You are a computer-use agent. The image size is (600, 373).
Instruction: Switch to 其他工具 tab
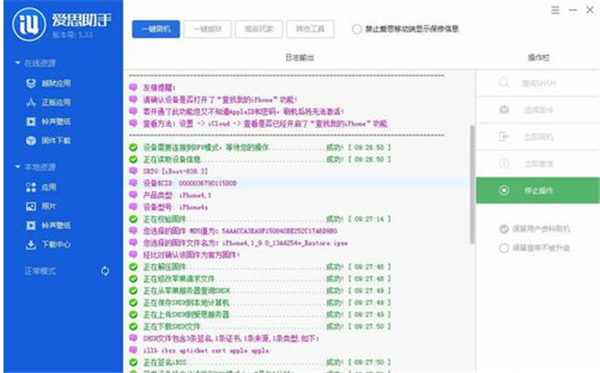point(310,29)
